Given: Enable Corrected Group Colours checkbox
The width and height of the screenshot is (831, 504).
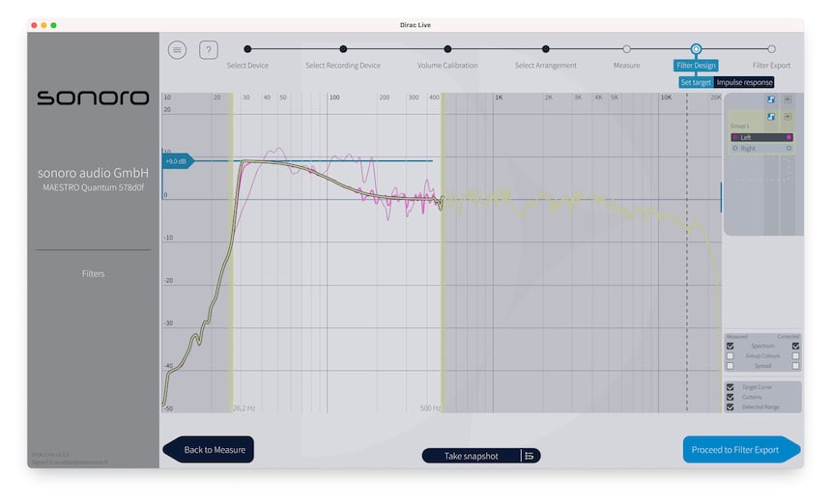Looking at the screenshot, I should click(x=795, y=356).
